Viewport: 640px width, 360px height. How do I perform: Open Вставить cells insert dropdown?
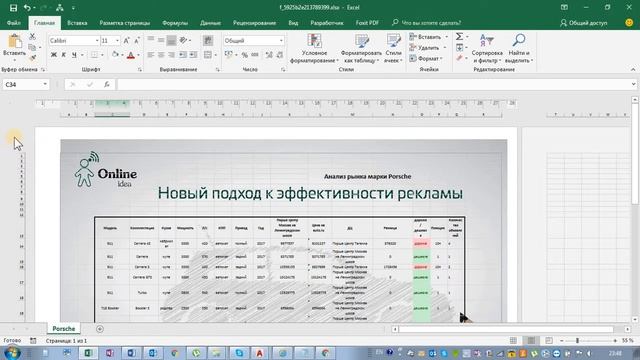tap(429, 37)
